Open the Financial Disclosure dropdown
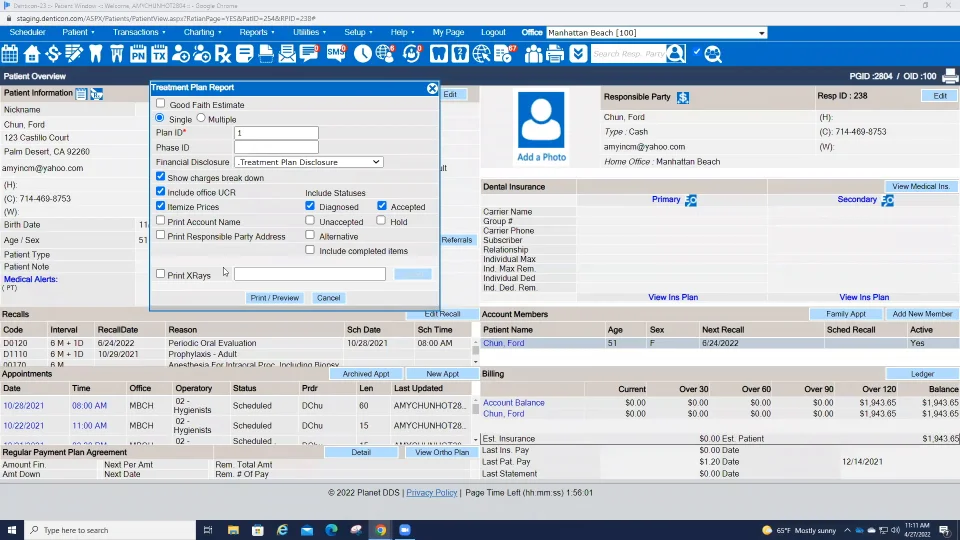 (309, 162)
